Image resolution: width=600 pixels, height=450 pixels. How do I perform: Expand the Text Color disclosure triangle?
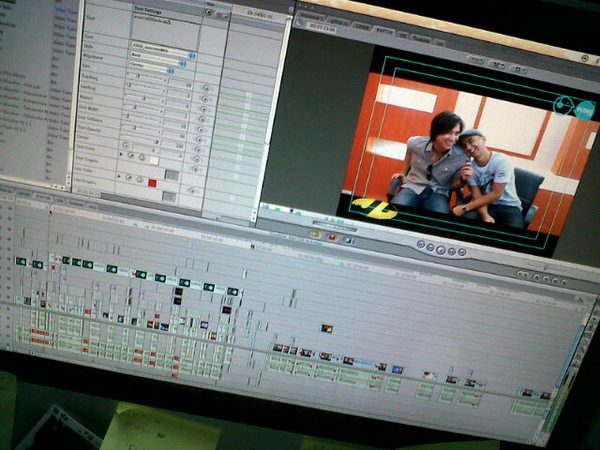(122, 154)
